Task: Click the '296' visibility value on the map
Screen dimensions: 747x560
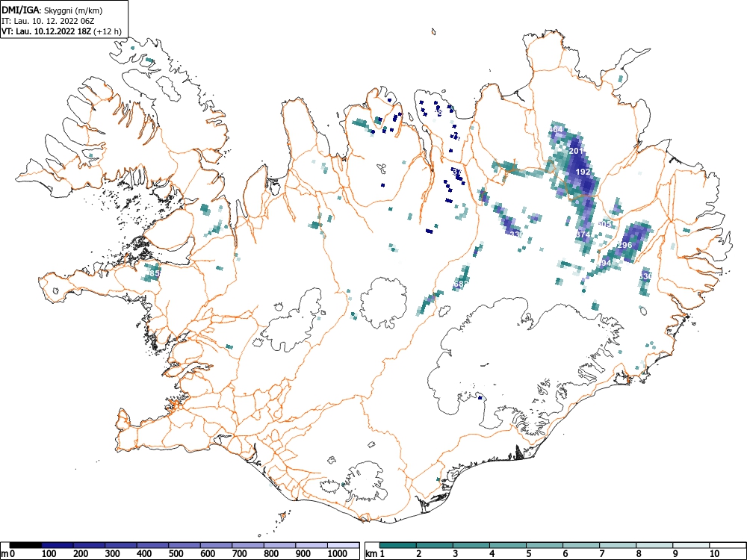Action: 624,245
